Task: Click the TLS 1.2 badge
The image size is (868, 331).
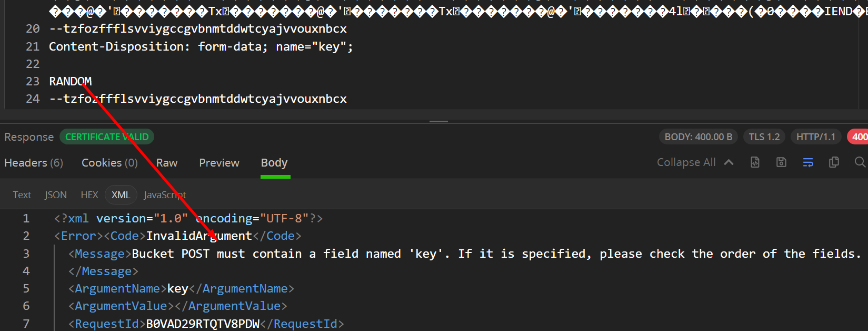Action: coord(764,137)
